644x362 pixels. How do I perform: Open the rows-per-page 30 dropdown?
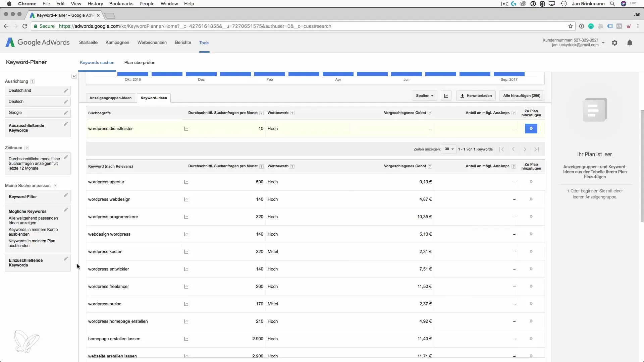[x=449, y=149]
